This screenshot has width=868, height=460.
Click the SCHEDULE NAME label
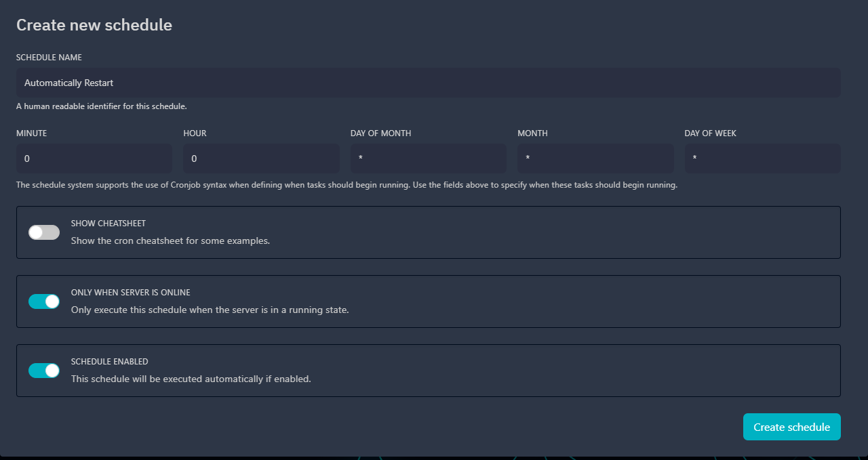tap(49, 58)
